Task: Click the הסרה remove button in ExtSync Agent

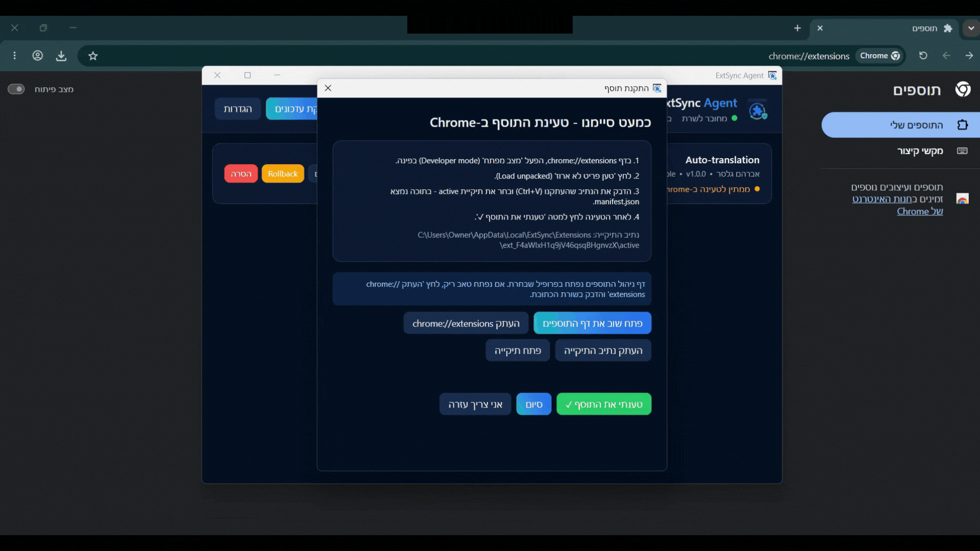Action: pyautogui.click(x=241, y=174)
